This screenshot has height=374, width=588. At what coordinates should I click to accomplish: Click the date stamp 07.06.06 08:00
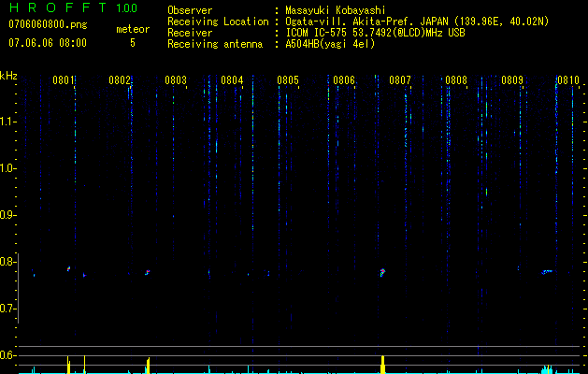coord(48,43)
